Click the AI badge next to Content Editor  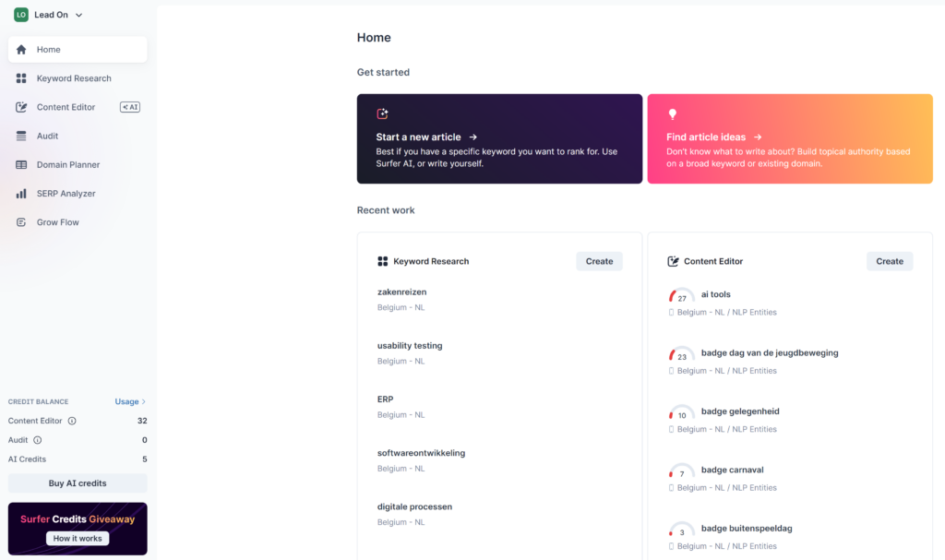click(129, 107)
